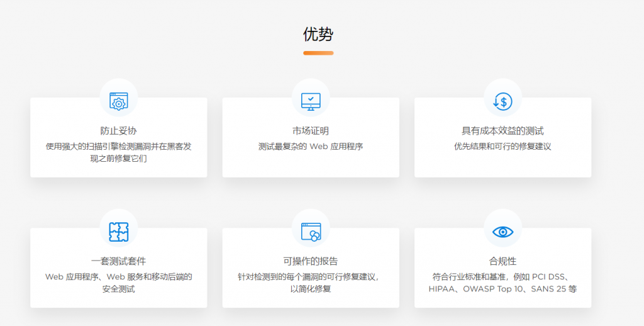Click the browser report icon above 可操作的报告
Screen dimensions: 644x326
tap(311, 232)
